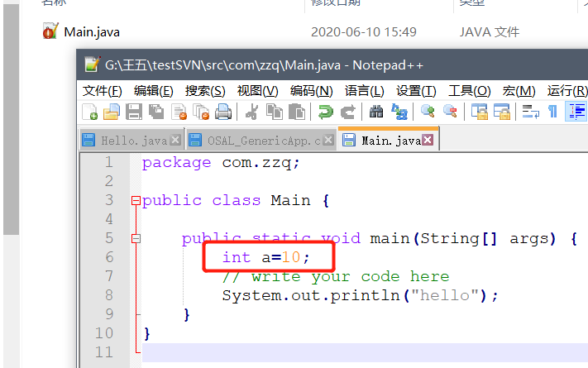Click the System.out.println("hello") statement
Image resolution: width=588 pixels, height=368 pixels.
click(360, 295)
